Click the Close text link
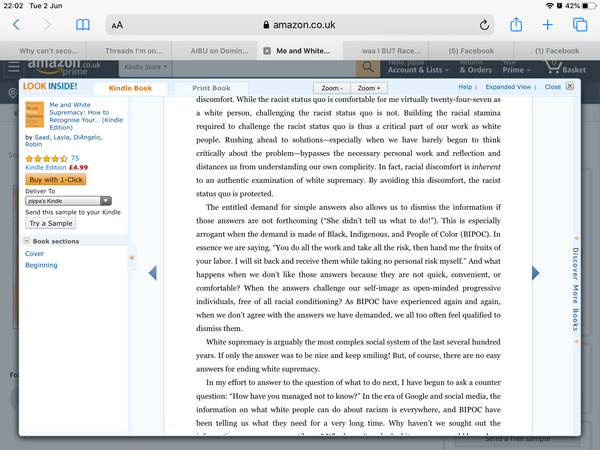This screenshot has height=450, width=600. [553, 87]
